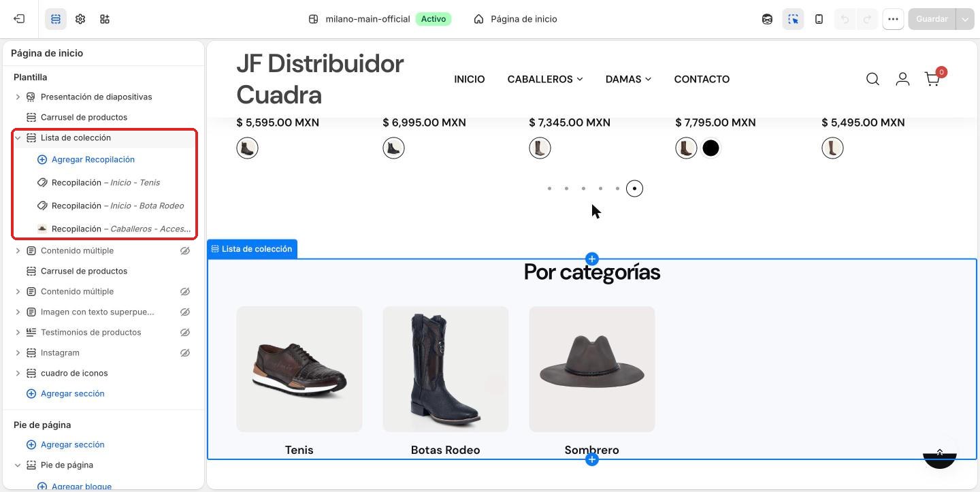This screenshot has height=492, width=980.
Task: Click Agregar Recopilación link
Action: pyautogui.click(x=93, y=159)
